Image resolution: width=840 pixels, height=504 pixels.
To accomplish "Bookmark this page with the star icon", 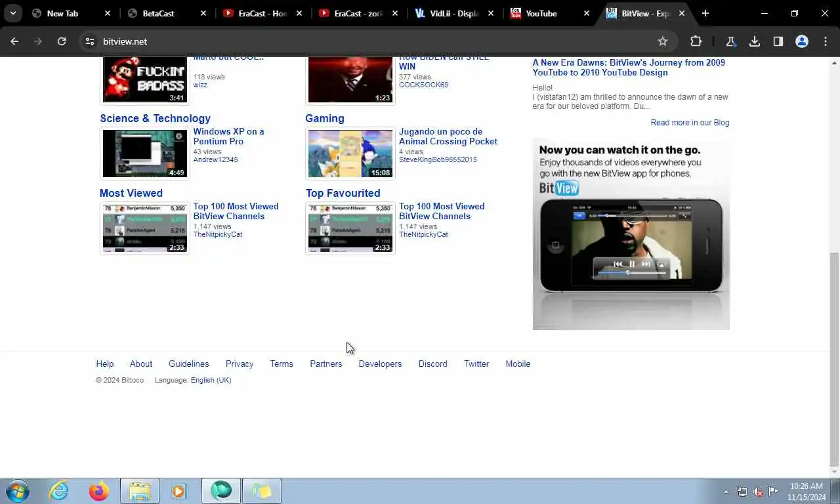I will click(x=663, y=41).
